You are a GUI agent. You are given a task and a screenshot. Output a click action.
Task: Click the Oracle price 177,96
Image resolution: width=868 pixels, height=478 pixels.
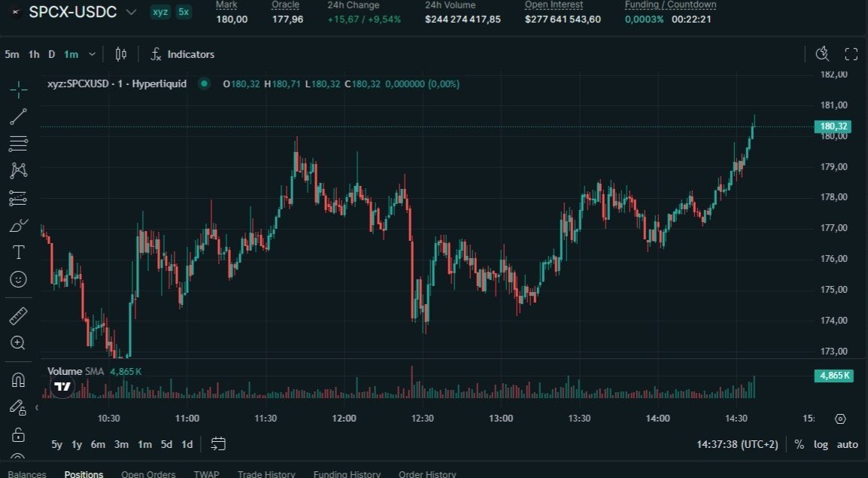(x=287, y=20)
